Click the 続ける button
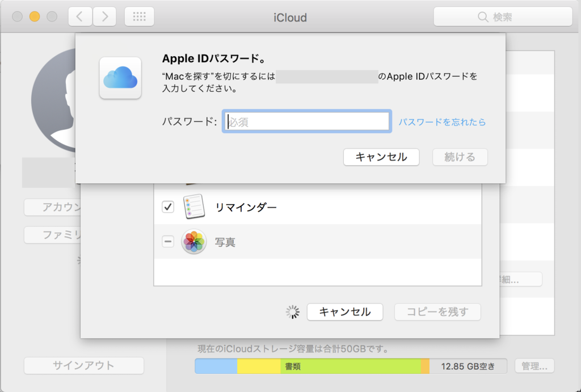The height and width of the screenshot is (392, 581). tap(460, 157)
